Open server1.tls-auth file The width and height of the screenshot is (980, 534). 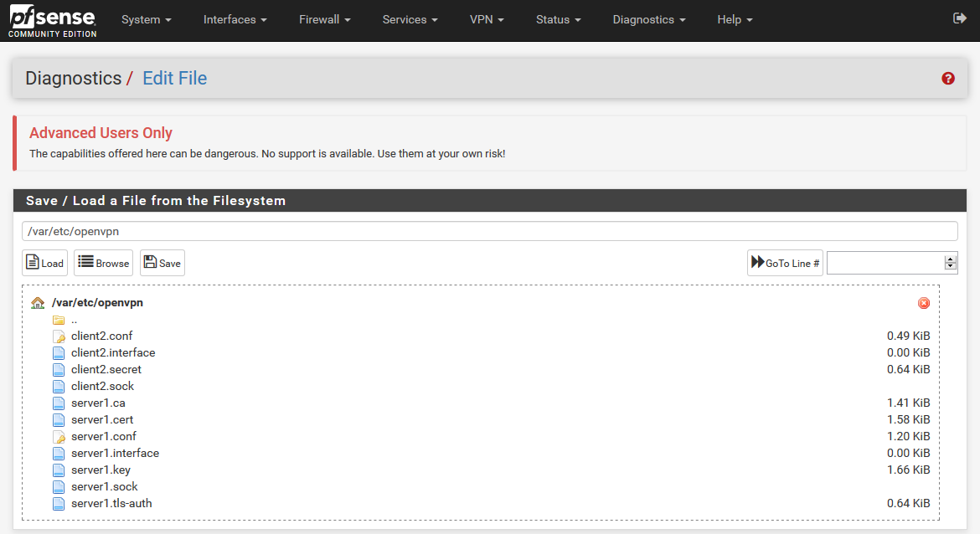[x=111, y=503]
